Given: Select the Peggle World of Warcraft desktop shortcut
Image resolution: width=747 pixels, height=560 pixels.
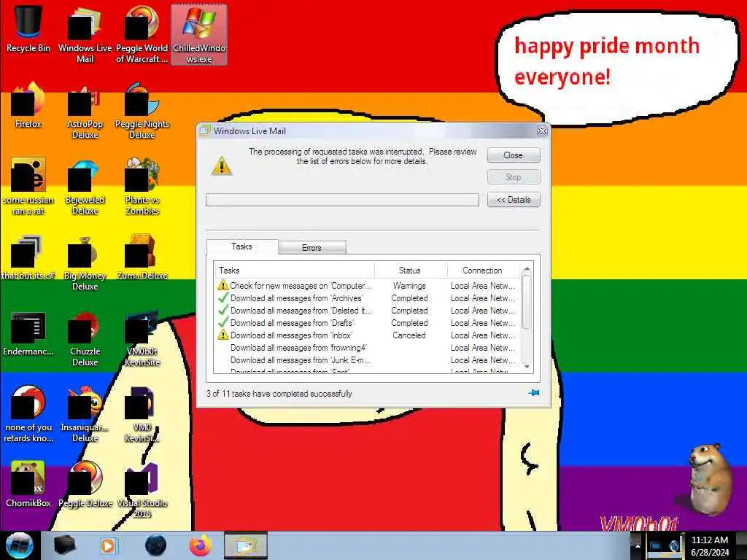Looking at the screenshot, I should [142, 34].
